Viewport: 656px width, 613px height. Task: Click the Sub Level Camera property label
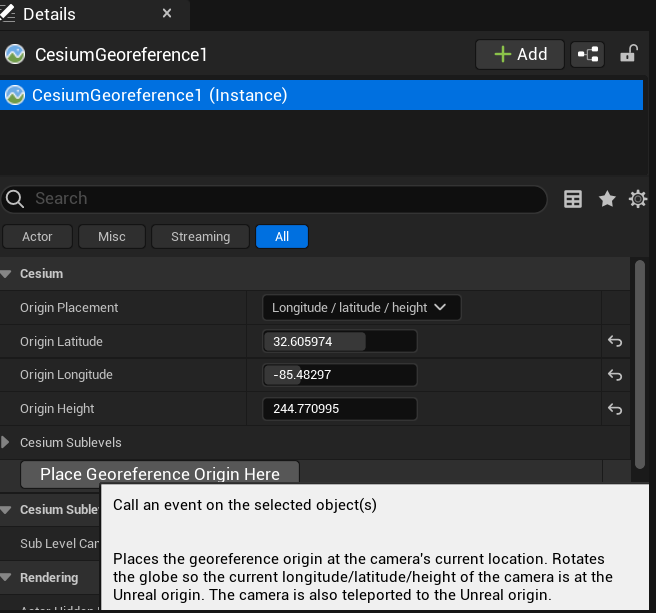[59, 544]
